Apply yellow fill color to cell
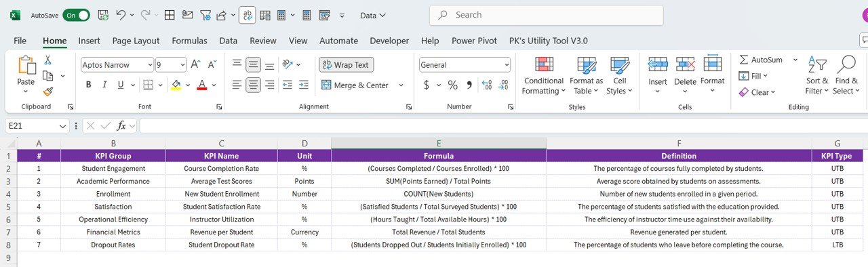Image resolution: width=868 pixels, height=267 pixels. (x=176, y=85)
